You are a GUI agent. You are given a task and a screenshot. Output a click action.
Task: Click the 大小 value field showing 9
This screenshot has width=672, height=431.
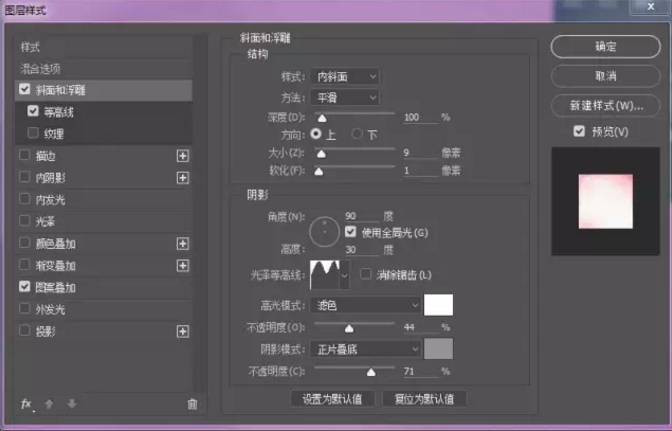point(421,153)
